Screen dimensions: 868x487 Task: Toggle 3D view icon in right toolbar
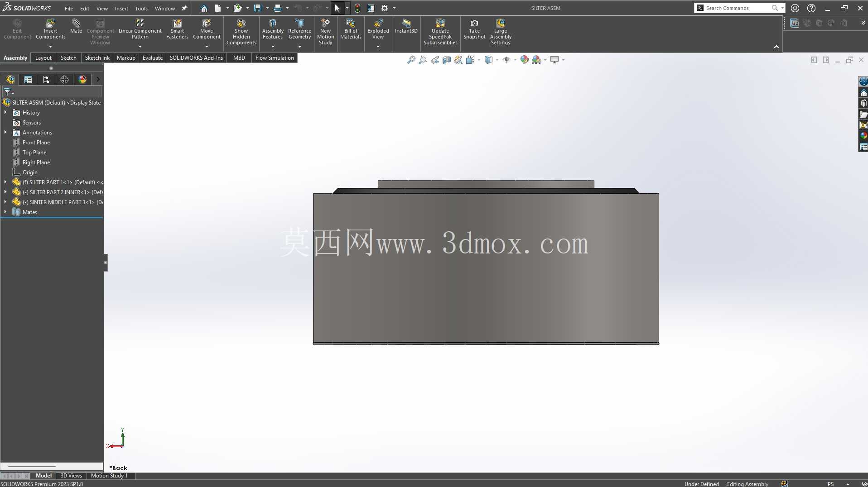click(x=795, y=23)
